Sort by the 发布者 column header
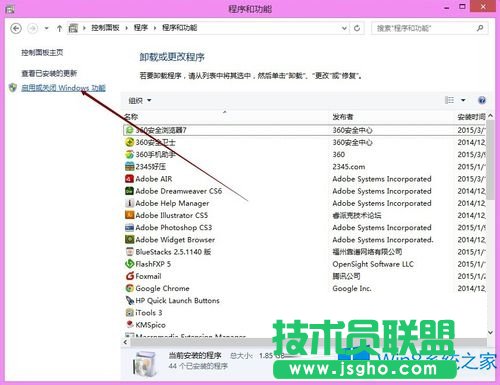The image size is (500, 385). coord(343,117)
